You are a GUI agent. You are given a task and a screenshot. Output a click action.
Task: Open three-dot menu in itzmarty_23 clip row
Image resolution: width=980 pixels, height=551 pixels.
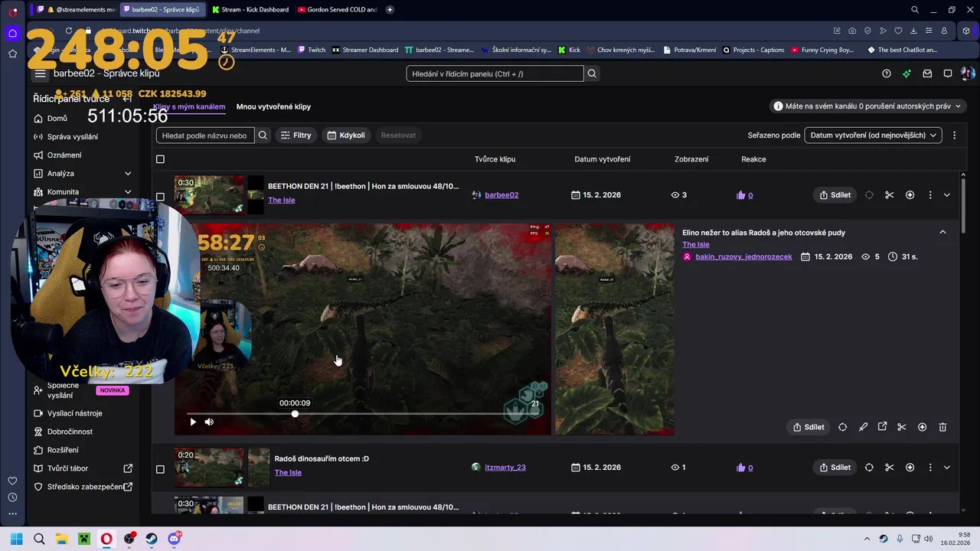point(930,468)
